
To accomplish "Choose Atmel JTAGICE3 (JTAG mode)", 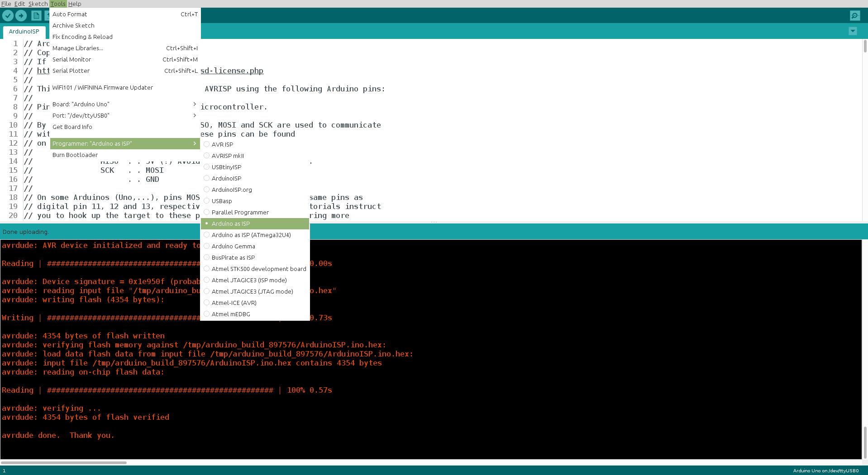I will tap(255, 291).
